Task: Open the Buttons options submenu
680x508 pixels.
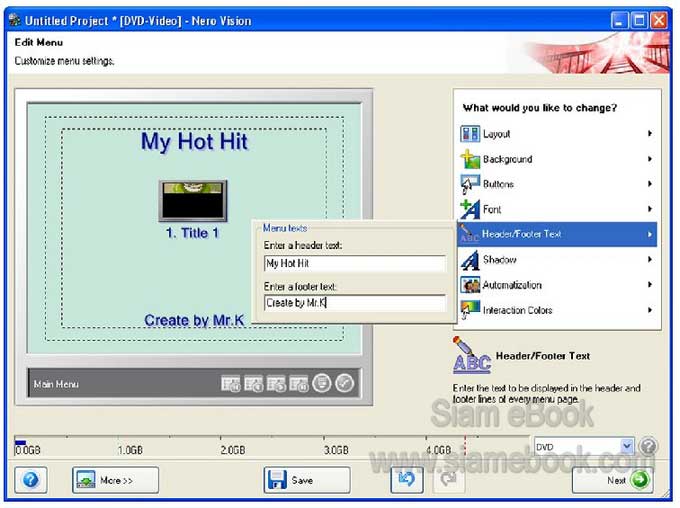Action: pos(557,184)
